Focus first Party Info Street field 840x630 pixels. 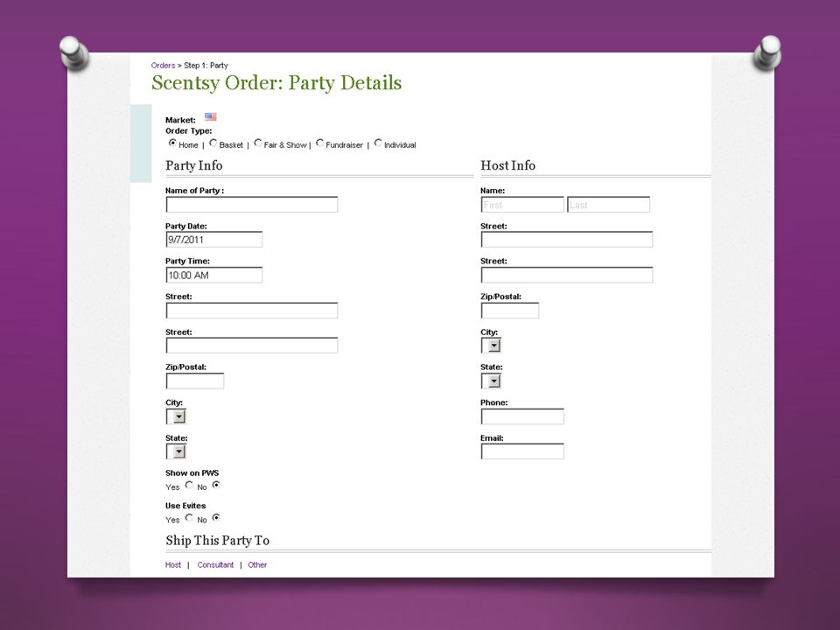click(252, 310)
